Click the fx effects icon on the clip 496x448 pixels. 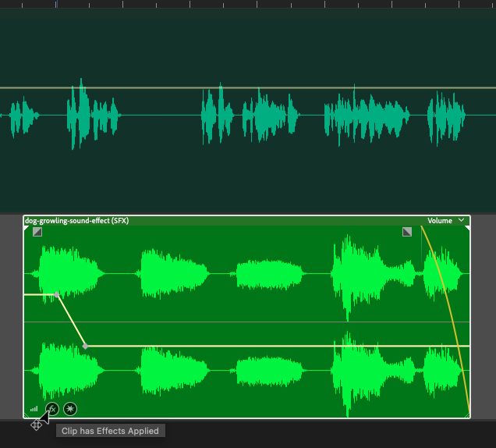[x=52, y=409]
